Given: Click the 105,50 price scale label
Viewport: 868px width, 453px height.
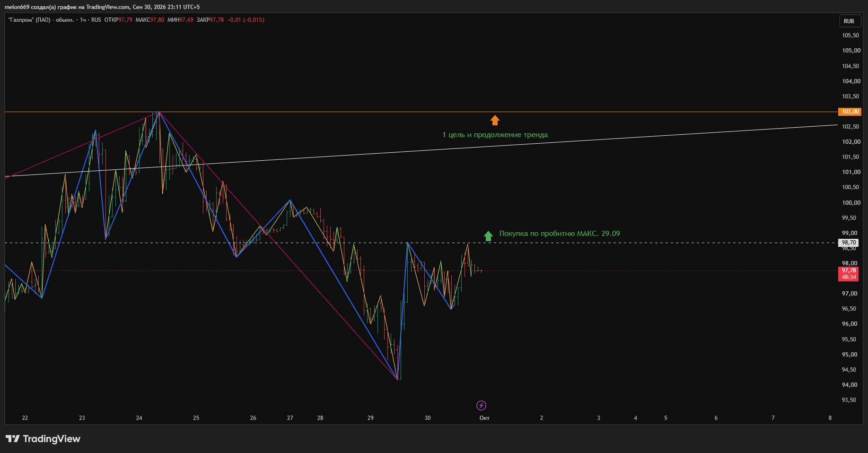Looking at the screenshot, I should [850, 35].
